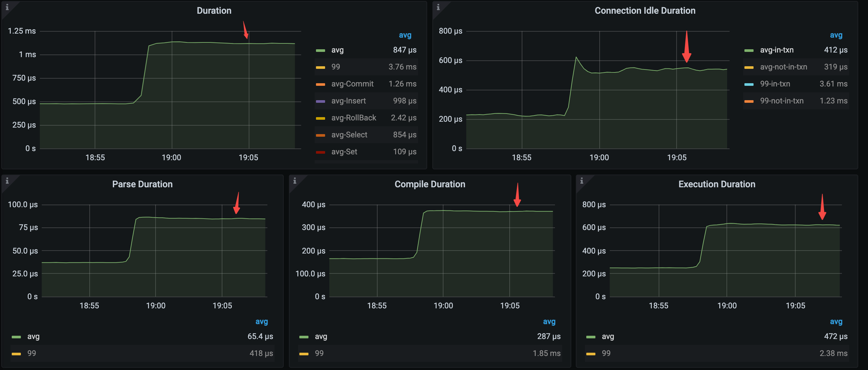The height and width of the screenshot is (370, 868).
Task: Open the Execution Duration panel menu
Action: tap(716, 184)
